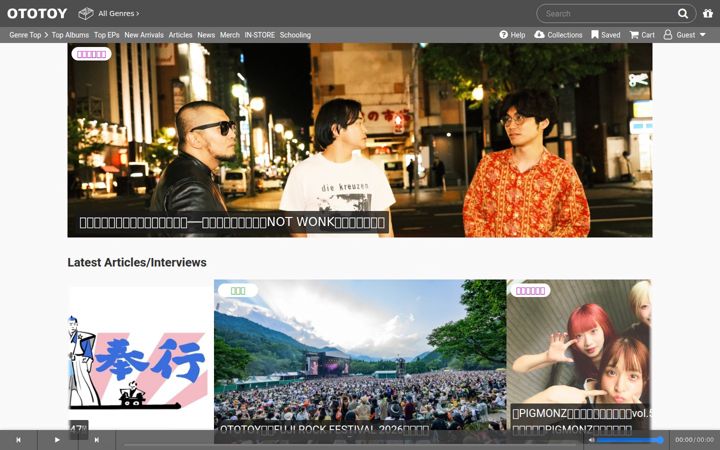Open the gift icon in header
Viewport: 720px width, 450px height.
(708, 13)
